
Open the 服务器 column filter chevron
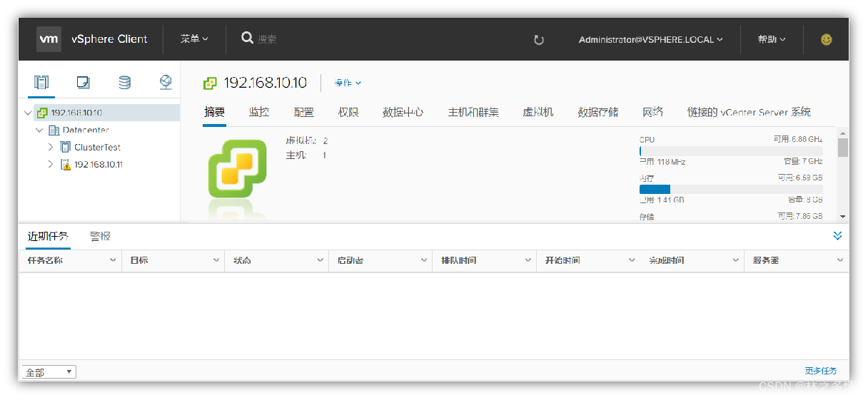tap(840, 260)
